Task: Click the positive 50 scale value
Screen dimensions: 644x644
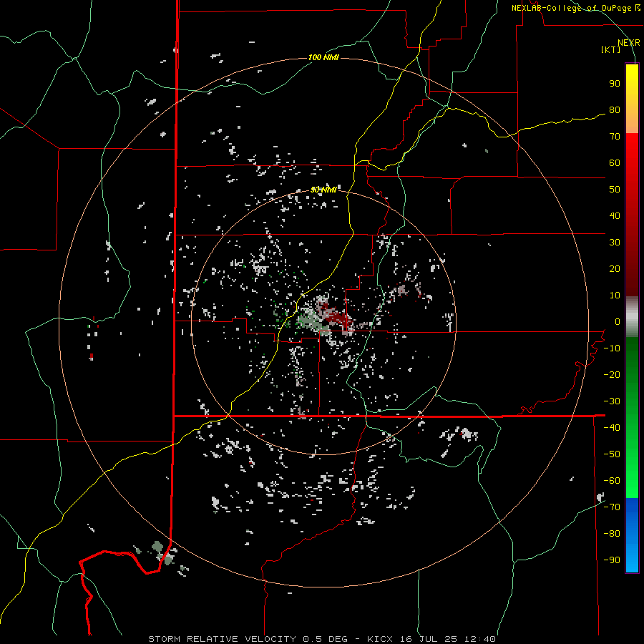Action: pos(615,190)
